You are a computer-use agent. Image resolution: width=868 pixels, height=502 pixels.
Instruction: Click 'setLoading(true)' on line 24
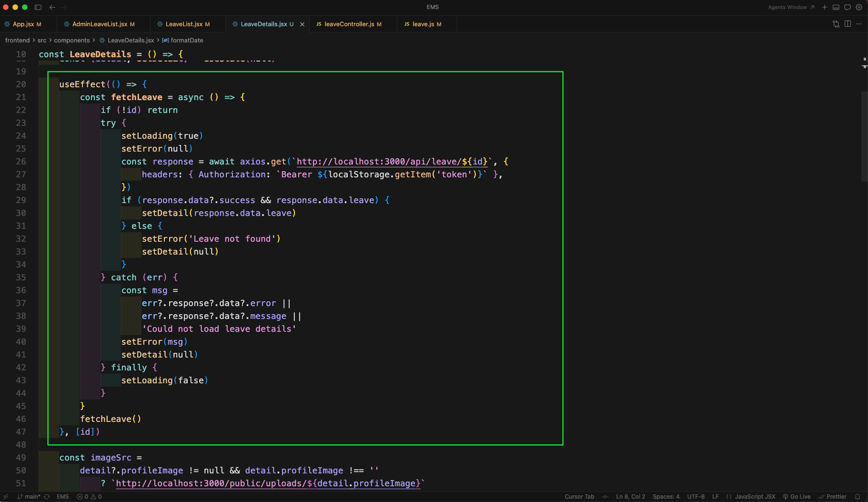click(162, 136)
